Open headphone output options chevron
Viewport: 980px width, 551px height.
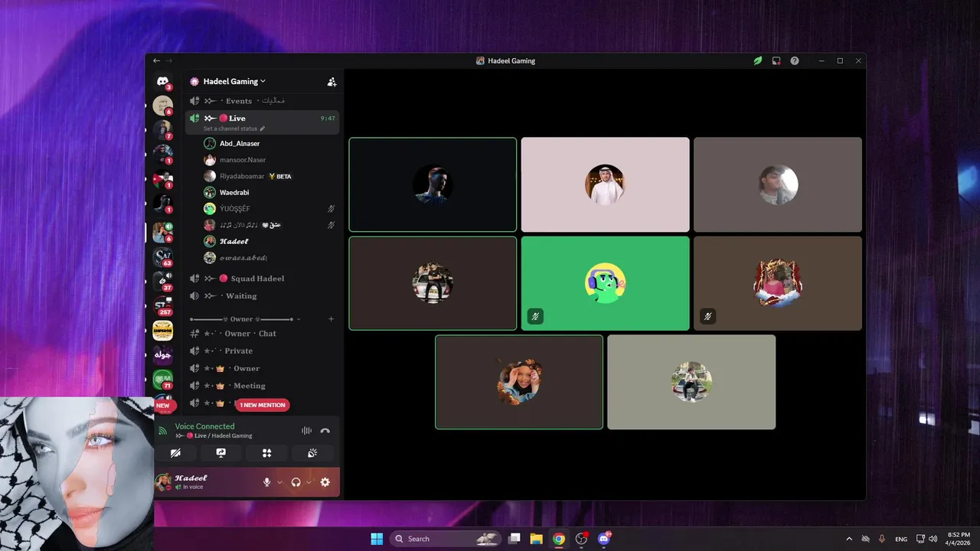[309, 482]
